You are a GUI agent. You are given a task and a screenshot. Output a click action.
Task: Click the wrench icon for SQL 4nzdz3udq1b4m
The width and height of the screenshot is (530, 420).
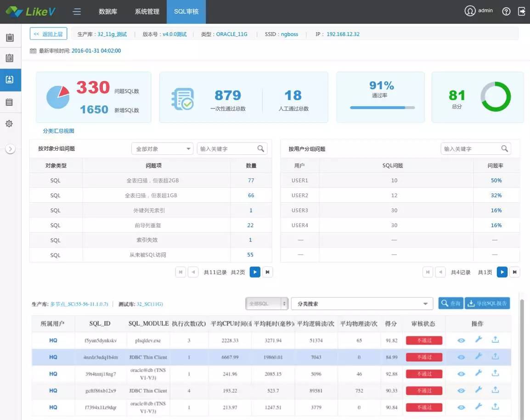(478, 357)
